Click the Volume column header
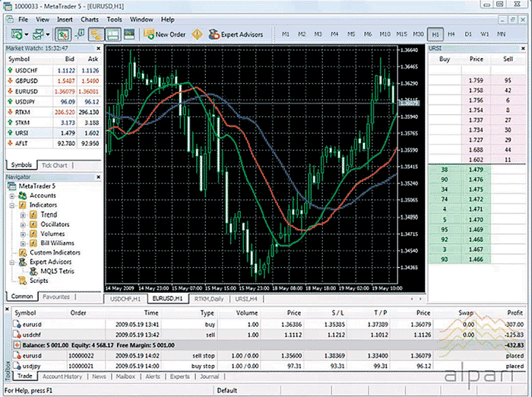 tap(247, 313)
